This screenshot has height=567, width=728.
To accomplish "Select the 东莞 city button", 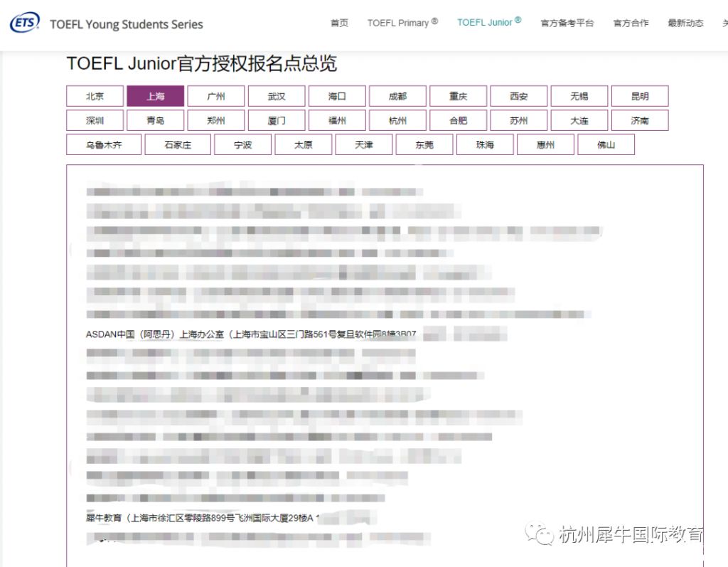I will 424,144.
